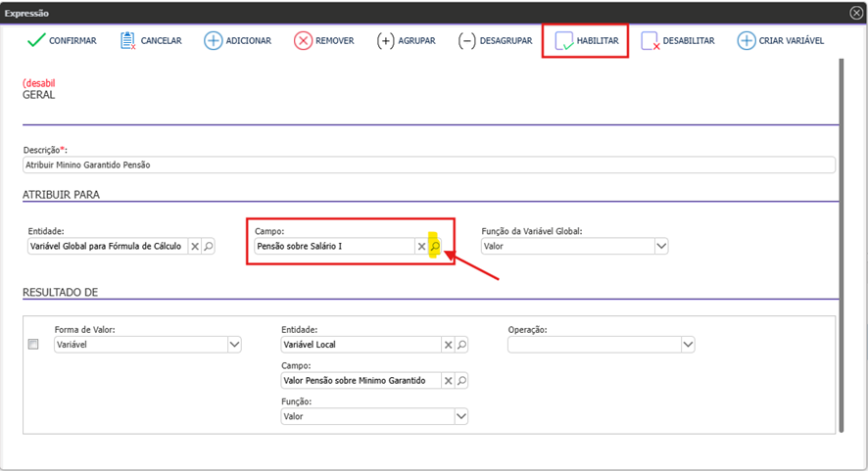Click the Descrição text field
The image size is (868, 471).
click(428, 165)
